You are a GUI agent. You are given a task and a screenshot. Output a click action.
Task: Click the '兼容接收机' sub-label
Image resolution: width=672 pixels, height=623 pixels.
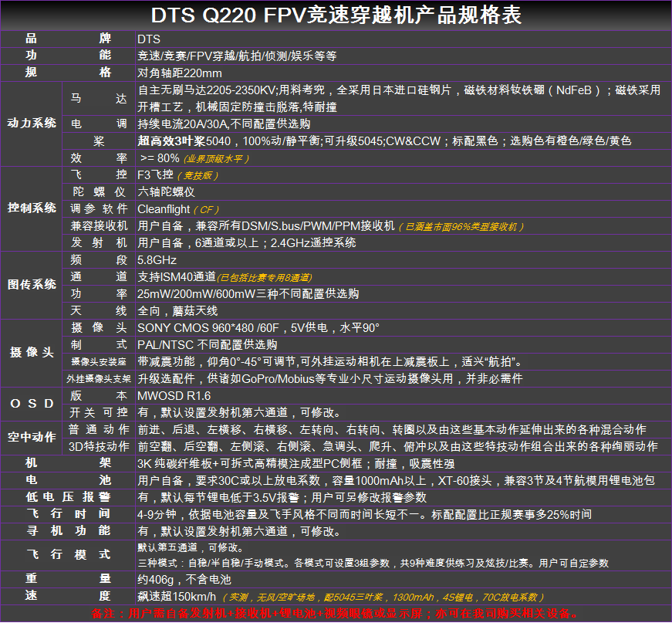pos(99,225)
